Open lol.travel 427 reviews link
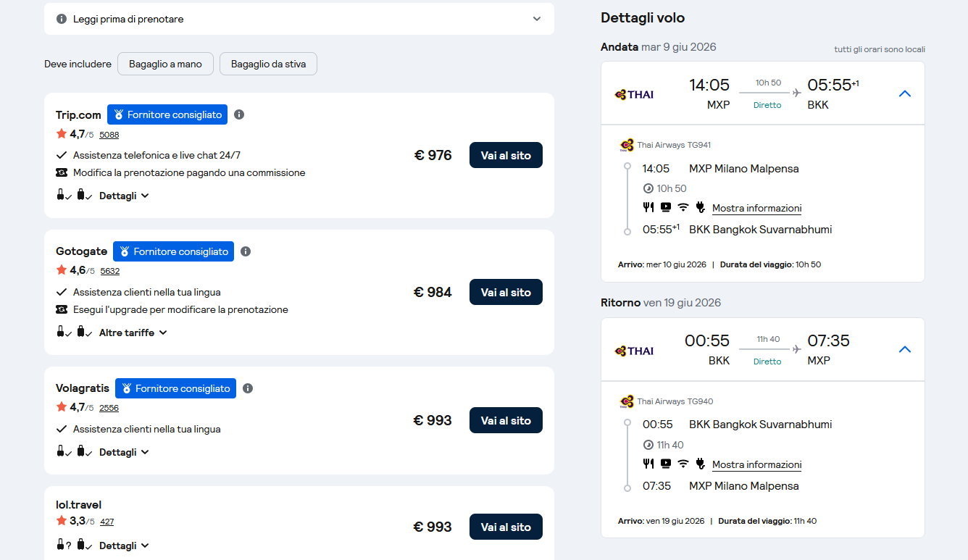The height and width of the screenshot is (560, 968). pos(107,522)
